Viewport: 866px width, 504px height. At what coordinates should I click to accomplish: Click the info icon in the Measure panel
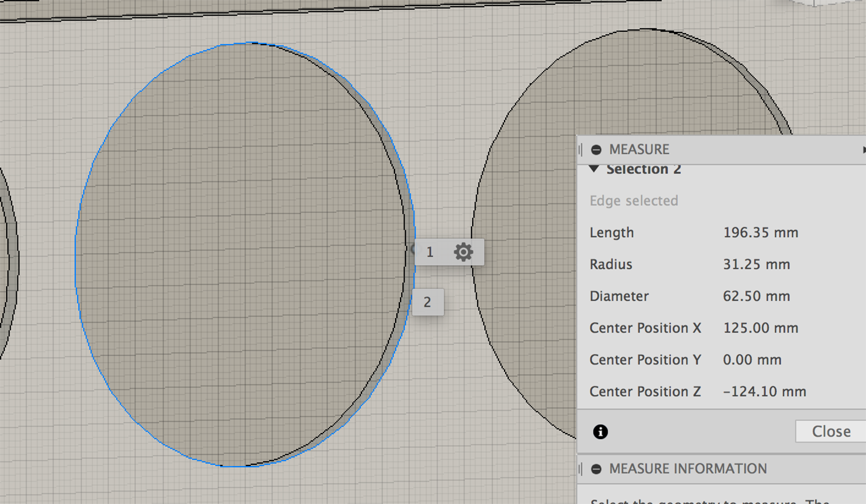(600, 432)
